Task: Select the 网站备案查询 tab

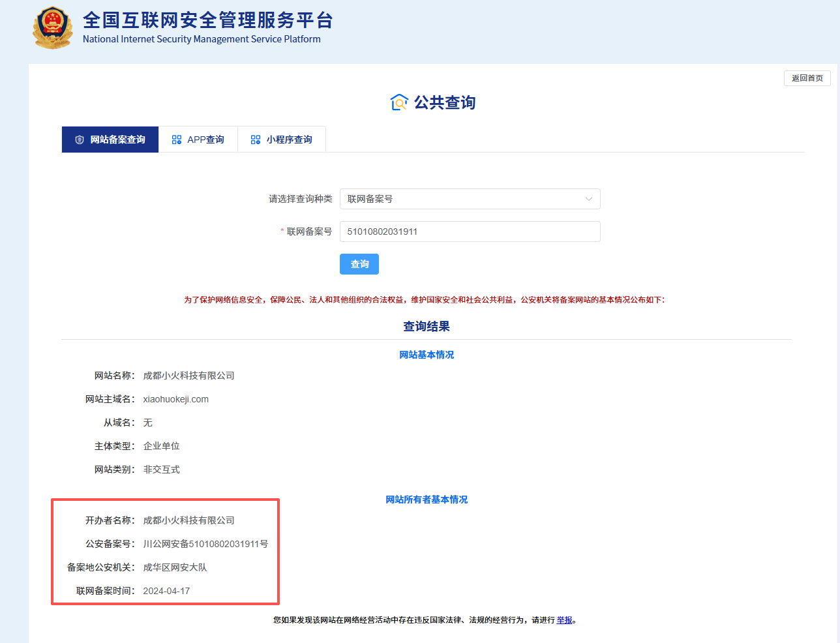Action: (x=110, y=140)
